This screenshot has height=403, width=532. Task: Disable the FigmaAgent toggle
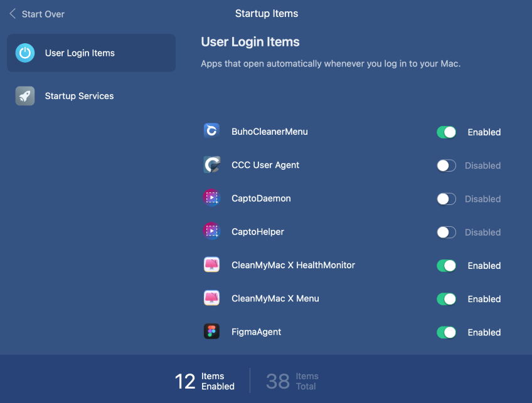(446, 333)
